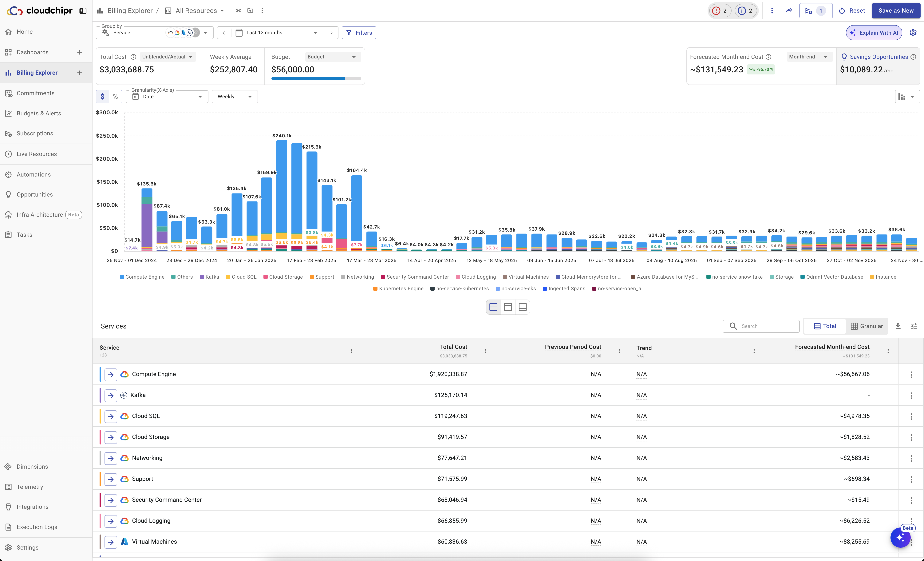Image resolution: width=924 pixels, height=561 pixels.
Task: Toggle Kafka series in chart legend
Action: click(x=209, y=277)
